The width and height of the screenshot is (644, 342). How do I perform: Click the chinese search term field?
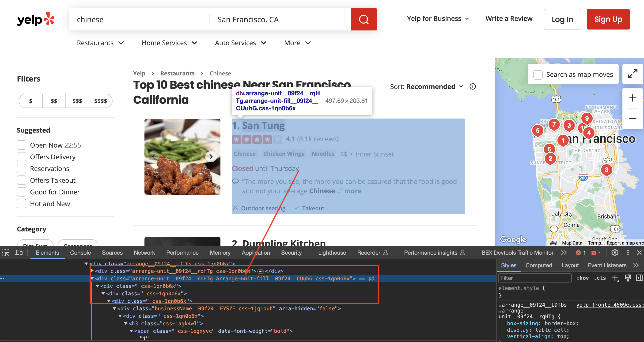point(140,19)
